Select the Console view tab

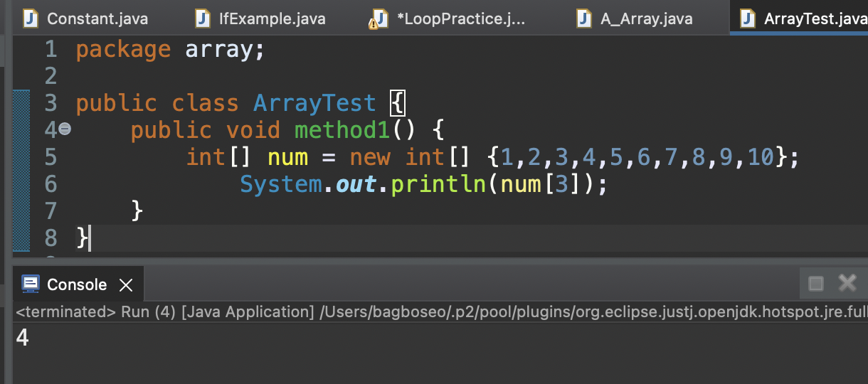(x=77, y=284)
